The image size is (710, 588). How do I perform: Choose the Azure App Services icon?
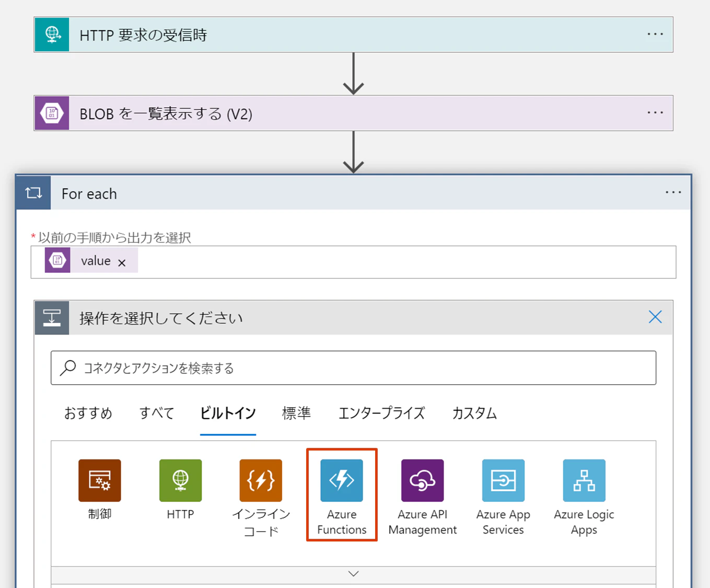(x=503, y=480)
